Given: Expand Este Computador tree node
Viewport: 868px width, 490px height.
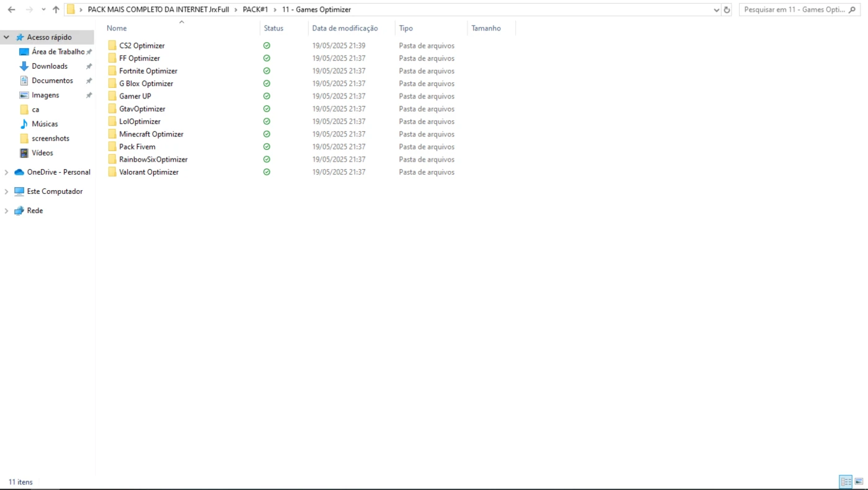Looking at the screenshot, I should point(6,191).
